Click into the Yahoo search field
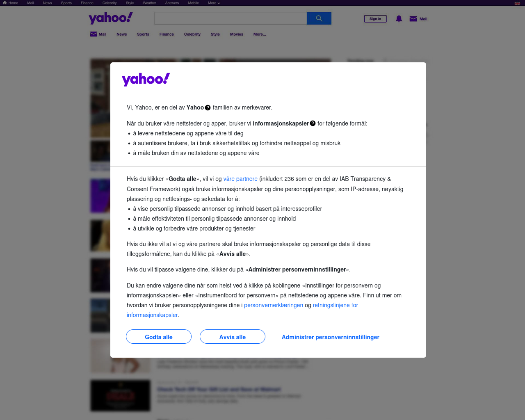Screen dimensions: 525x420 click(x=231, y=18)
